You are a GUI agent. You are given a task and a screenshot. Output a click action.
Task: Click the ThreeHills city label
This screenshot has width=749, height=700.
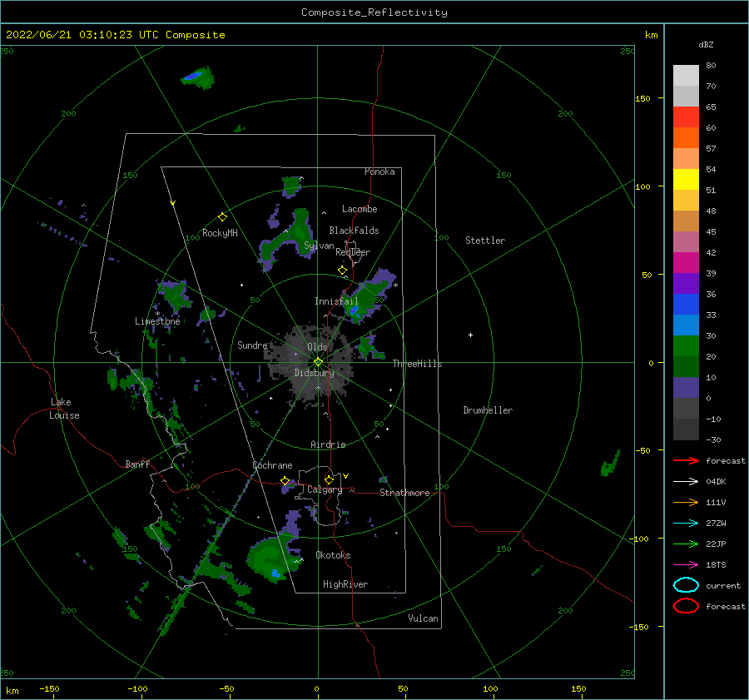[418, 364]
